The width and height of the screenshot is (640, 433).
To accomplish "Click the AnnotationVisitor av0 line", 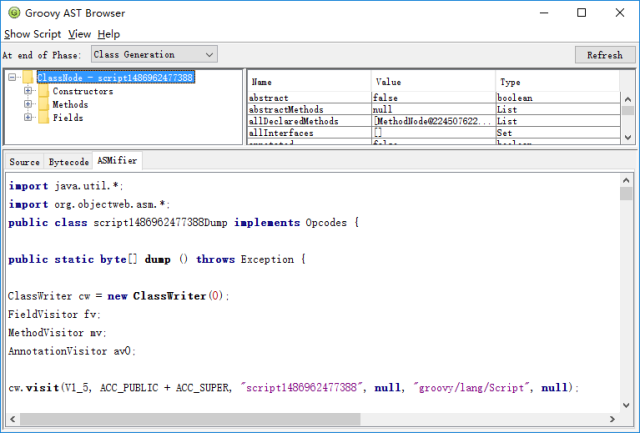I will [x=72, y=351].
